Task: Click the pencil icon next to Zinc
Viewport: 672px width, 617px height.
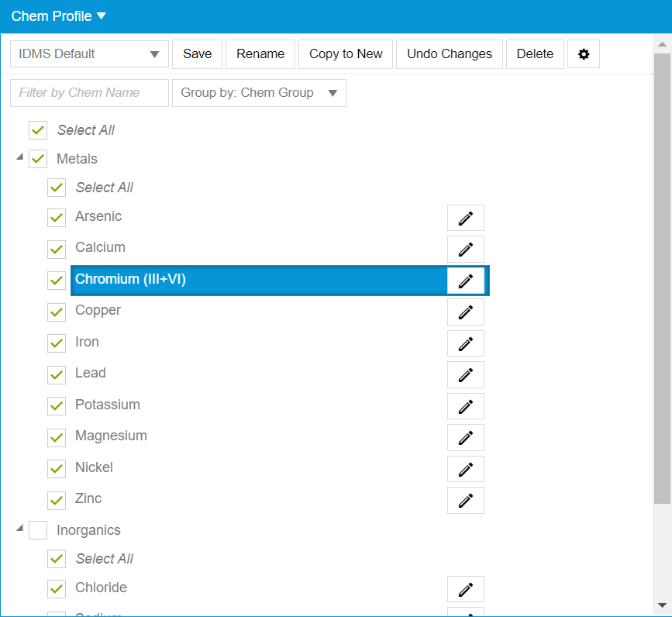Action: coord(465,500)
